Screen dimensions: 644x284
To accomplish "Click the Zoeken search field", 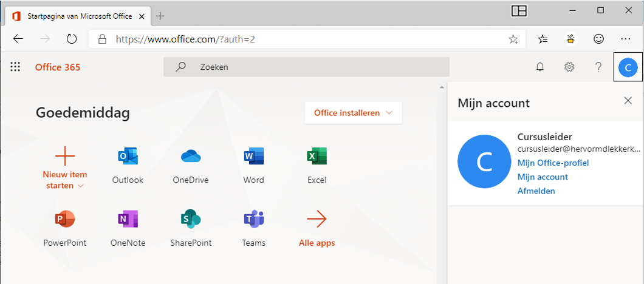I will (306, 67).
